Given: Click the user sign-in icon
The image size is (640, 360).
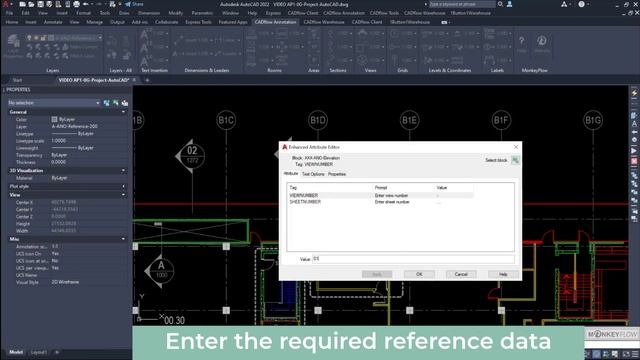Looking at the screenshot, I should 509,4.
